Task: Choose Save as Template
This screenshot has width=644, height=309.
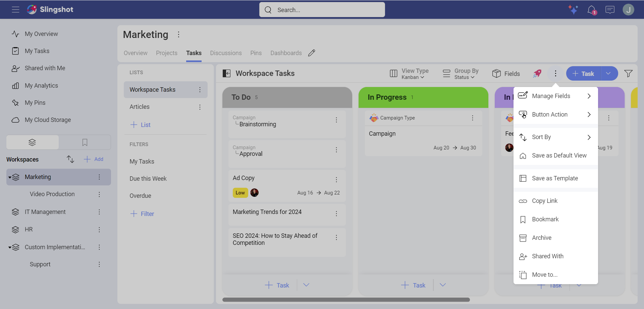Action: 556,178
